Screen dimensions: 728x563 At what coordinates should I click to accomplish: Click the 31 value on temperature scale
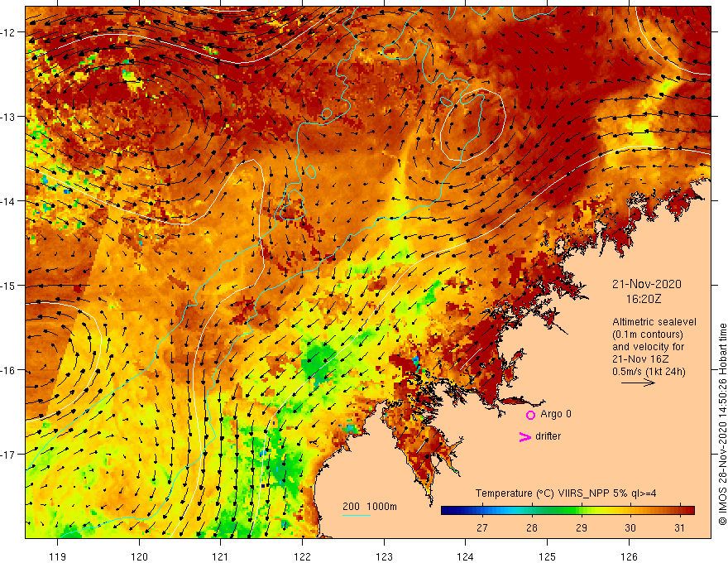click(680, 527)
